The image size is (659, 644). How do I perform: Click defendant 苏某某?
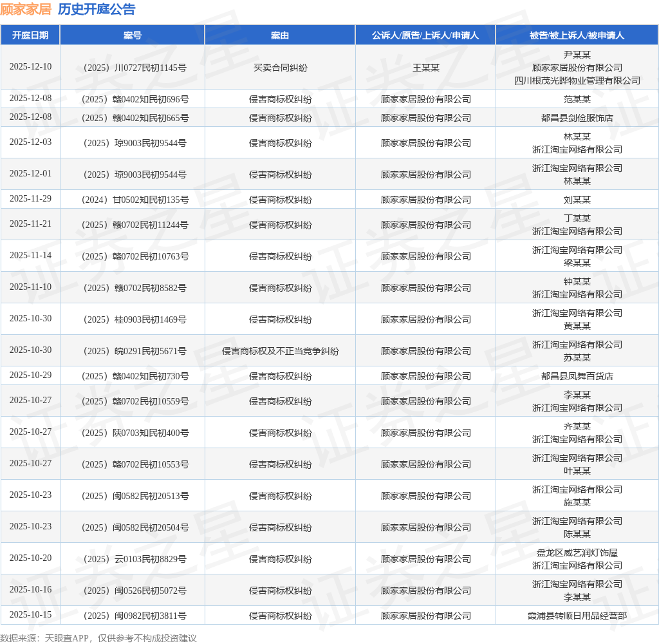coord(577,357)
